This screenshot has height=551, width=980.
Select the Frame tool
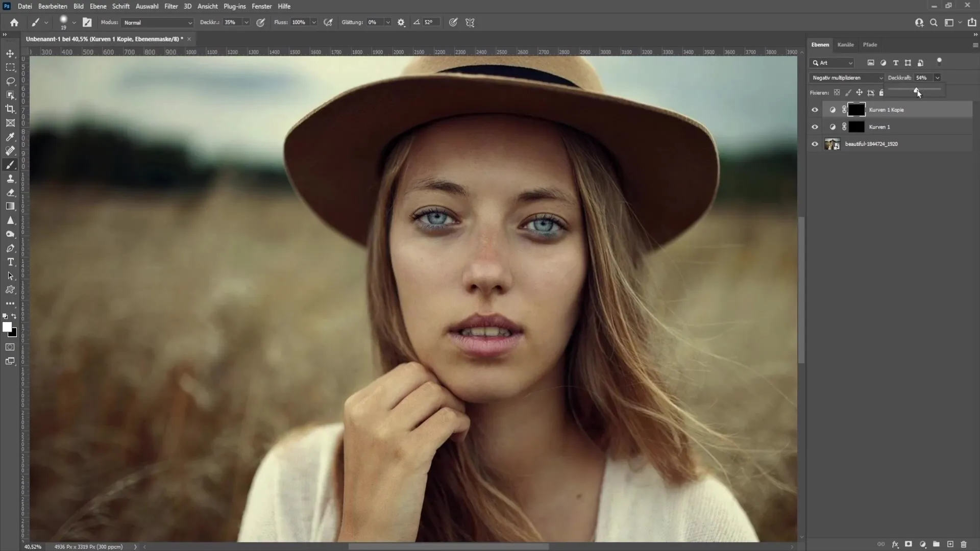(x=10, y=123)
